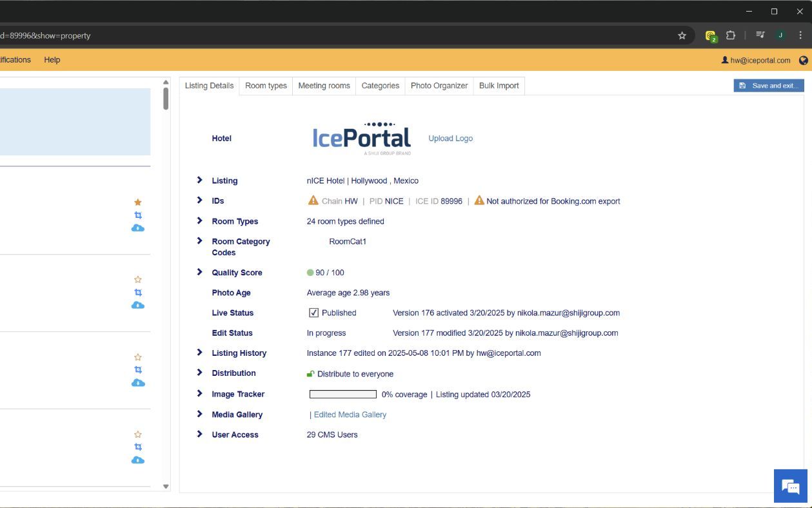Expand the Image Tracker section

[x=199, y=393]
